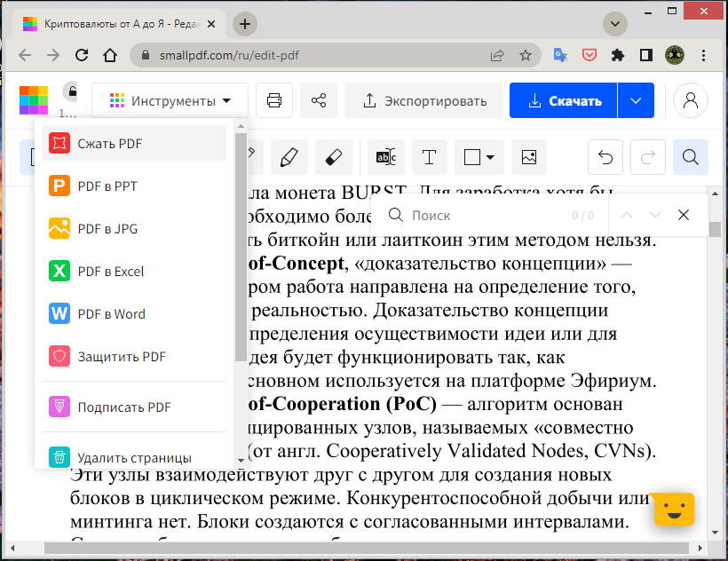Click the Экспортировать button
Image resolution: width=728 pixels, height=561 pixels.
coord(424,100)
